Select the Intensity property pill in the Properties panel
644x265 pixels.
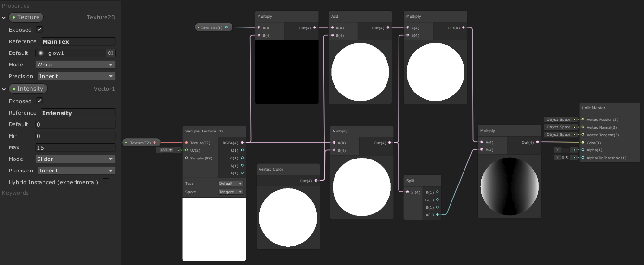tap(28, 89)
